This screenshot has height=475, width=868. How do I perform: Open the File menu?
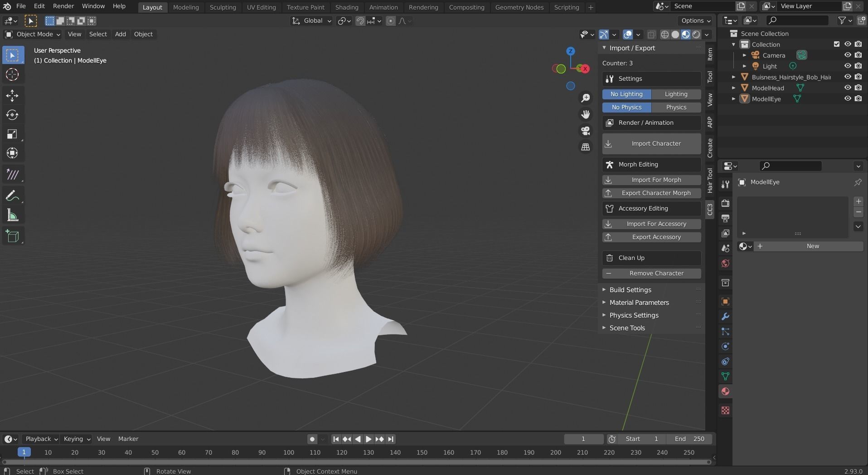21,6
